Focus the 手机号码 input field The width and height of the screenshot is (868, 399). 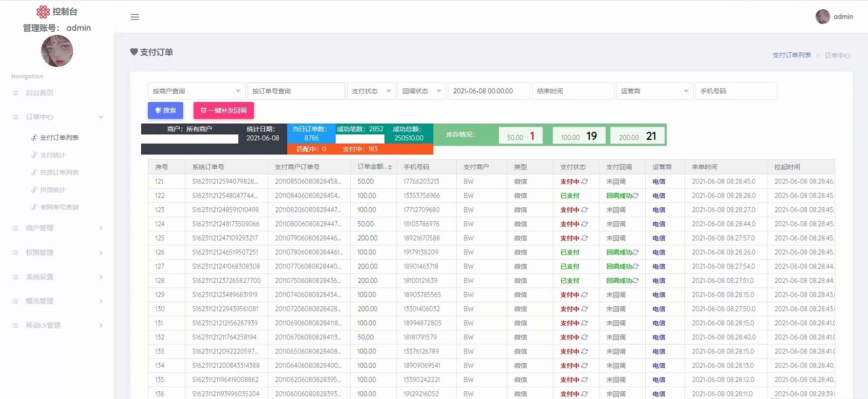pos(736,91)
